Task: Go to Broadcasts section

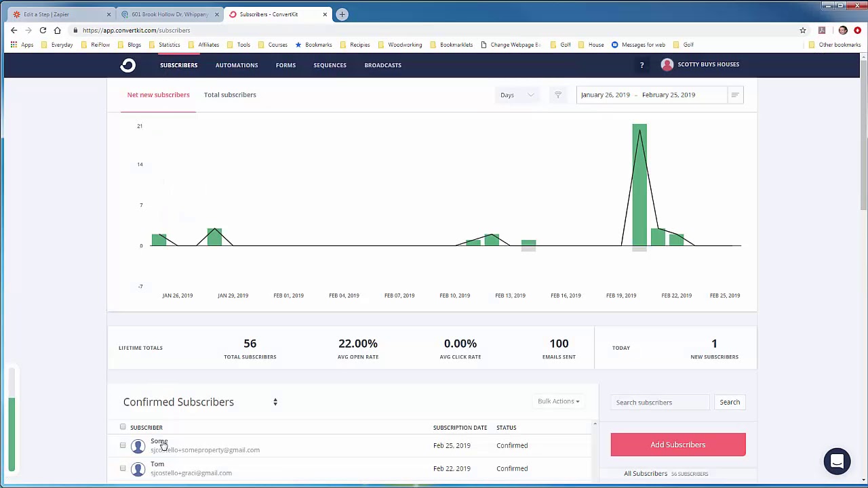Action: [382, 65]
